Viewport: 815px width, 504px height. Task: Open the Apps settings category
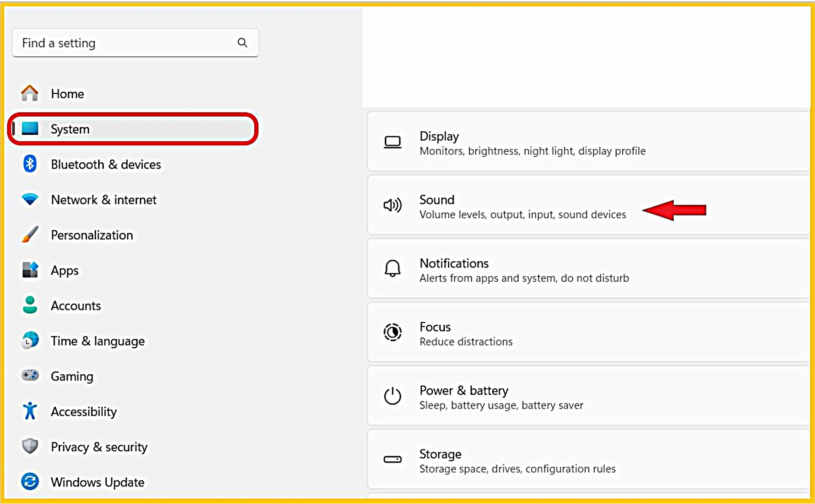click(65, 270)
